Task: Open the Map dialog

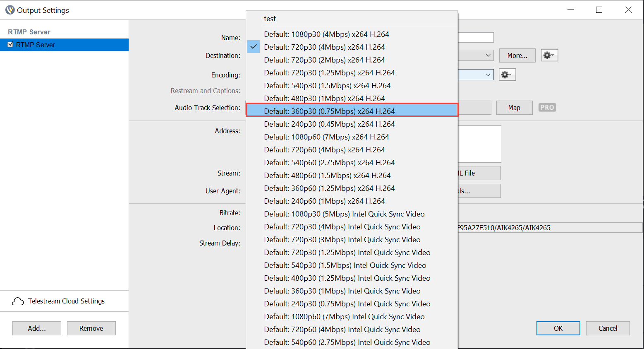Action: coord(514,107)
